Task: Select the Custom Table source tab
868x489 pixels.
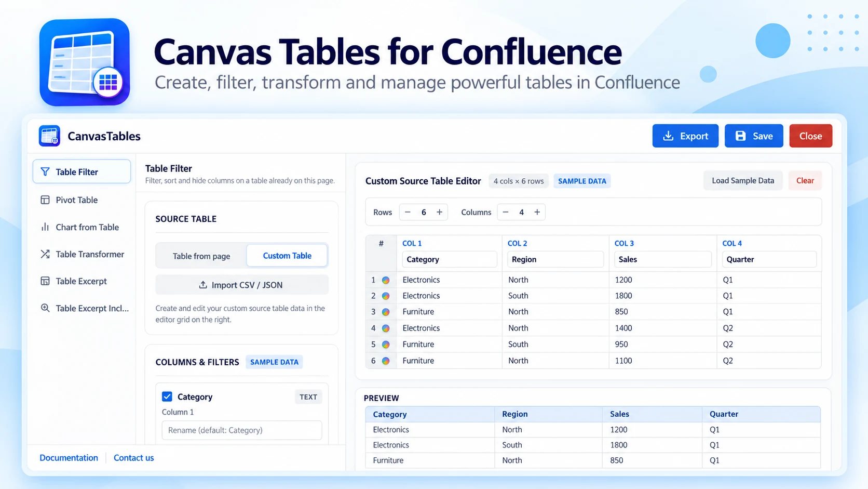Action: 287,256
